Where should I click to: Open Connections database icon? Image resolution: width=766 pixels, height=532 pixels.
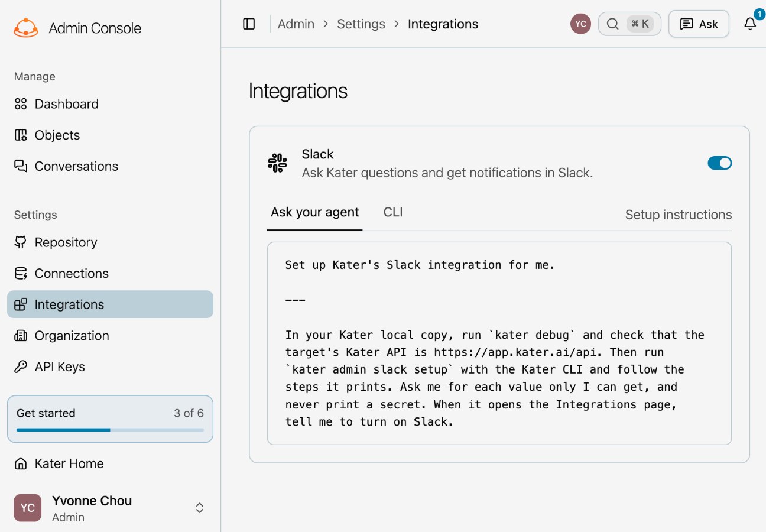[21, 273]
